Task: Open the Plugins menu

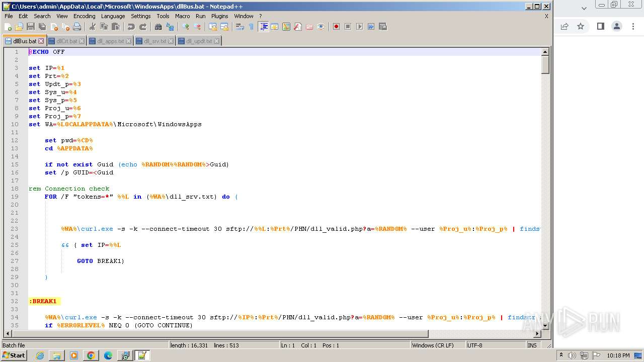Action: click(219, 16)
